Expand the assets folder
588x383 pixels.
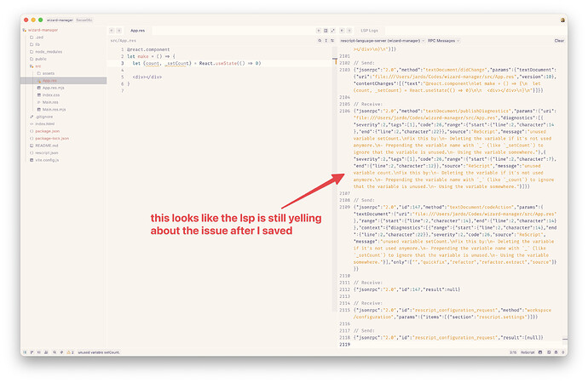tap(48, 73)
